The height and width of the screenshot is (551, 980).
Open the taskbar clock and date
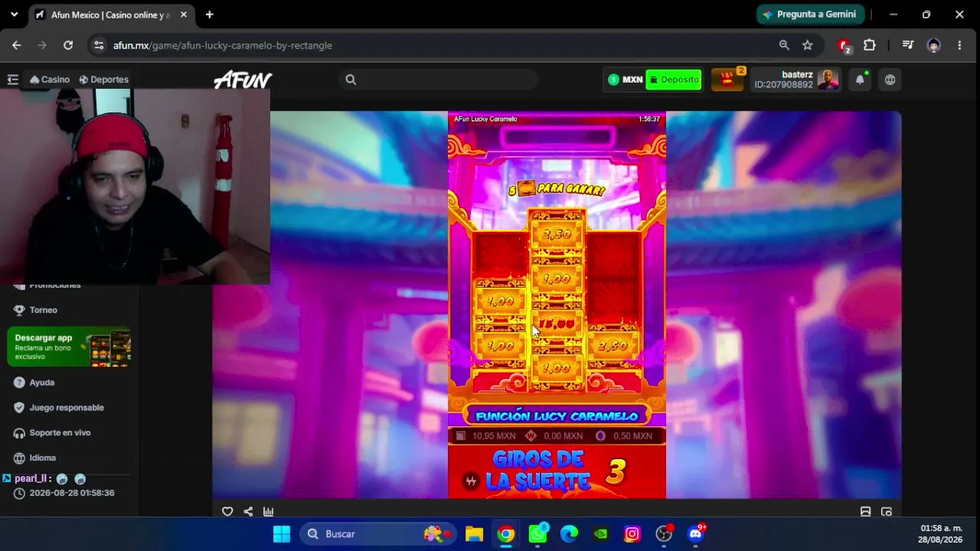pos(941,534)
